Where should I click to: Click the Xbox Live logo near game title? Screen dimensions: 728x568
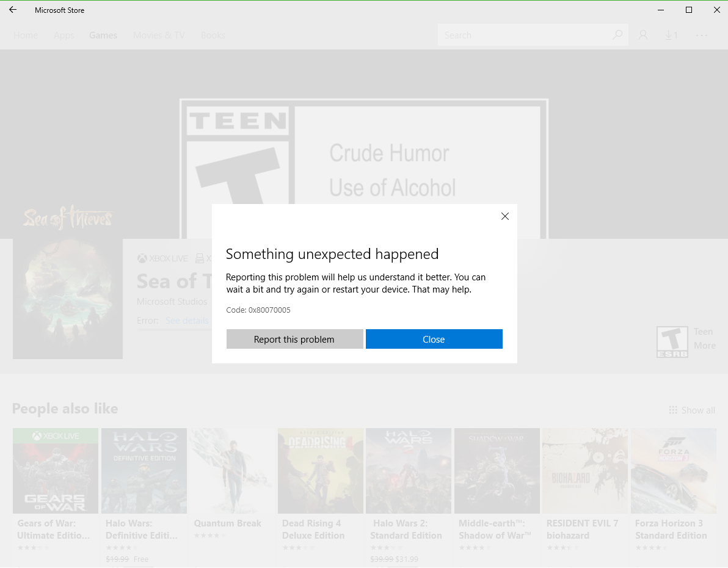click(162, 259)
